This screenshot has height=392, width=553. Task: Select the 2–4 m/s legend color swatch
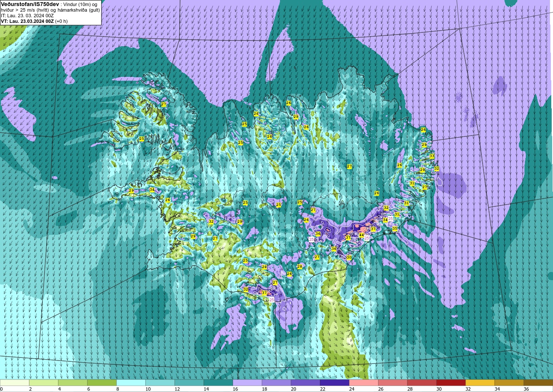click(x=44, y=383)
